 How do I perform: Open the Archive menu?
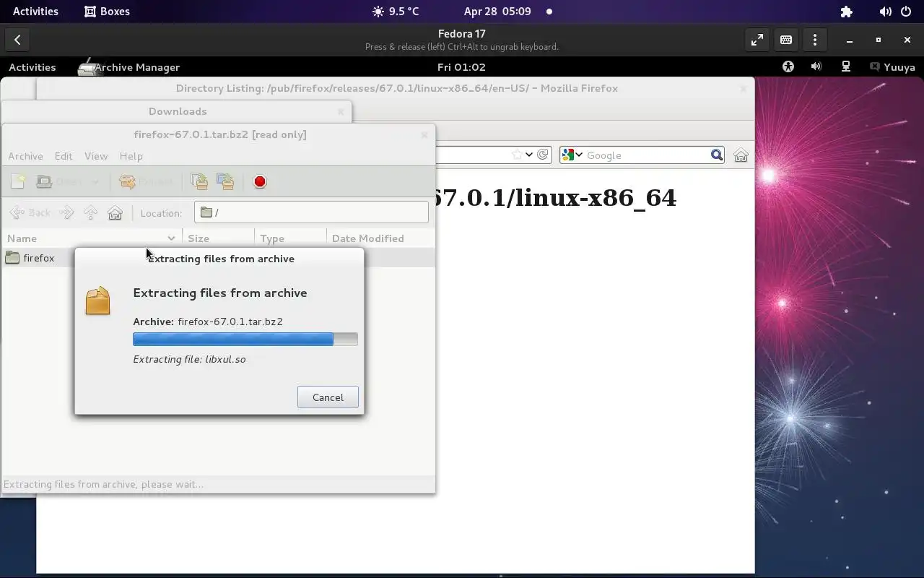point(25,156)
